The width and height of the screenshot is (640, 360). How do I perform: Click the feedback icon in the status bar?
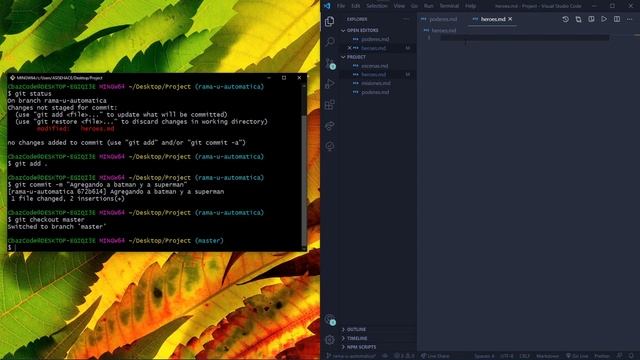click(620, 356)
